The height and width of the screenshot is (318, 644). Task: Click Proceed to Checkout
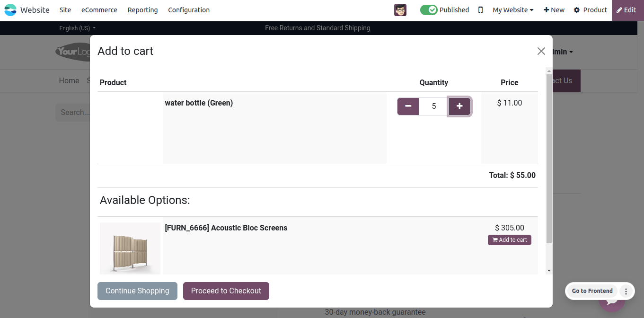coord(226,291)
